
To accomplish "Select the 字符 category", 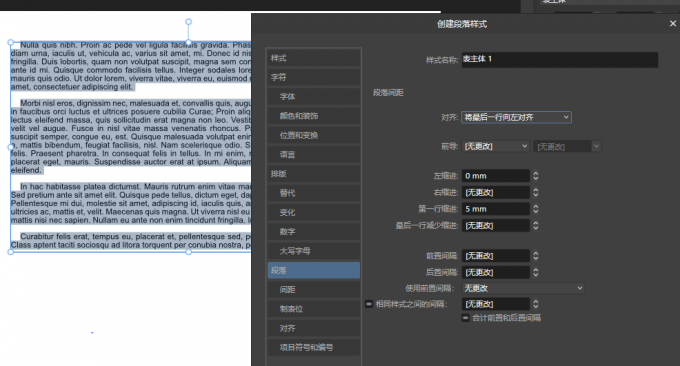I will [314, 77].
